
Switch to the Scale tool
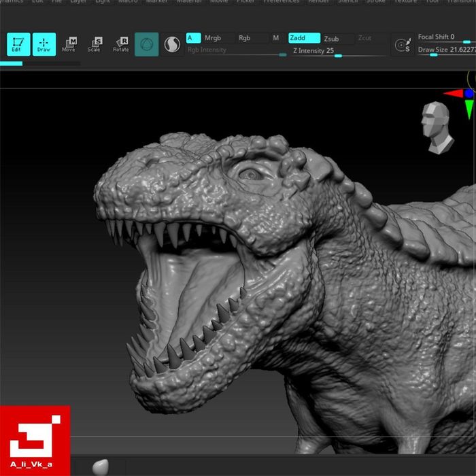coord(95,45)
